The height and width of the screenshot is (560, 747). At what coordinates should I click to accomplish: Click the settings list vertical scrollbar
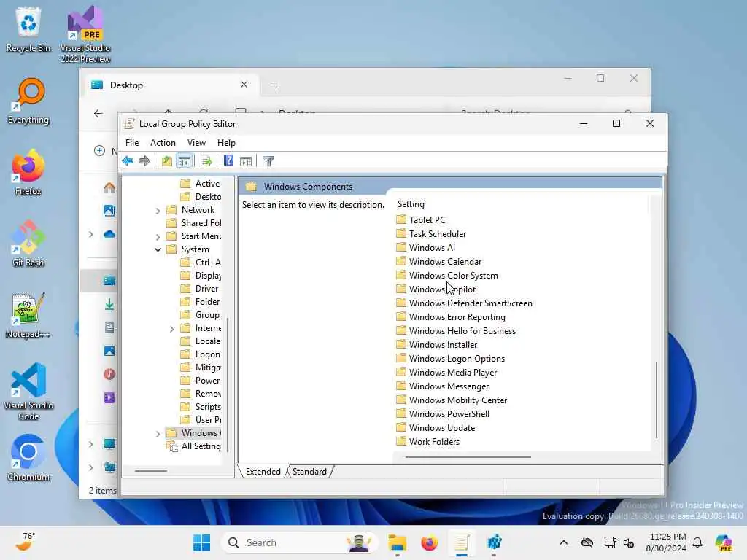tap(657, 400)
